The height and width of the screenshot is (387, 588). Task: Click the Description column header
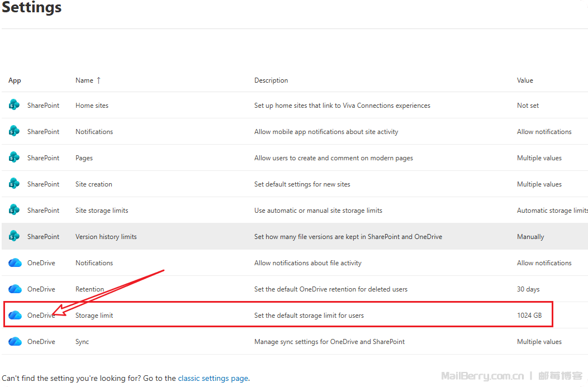(x=271, y=80)
